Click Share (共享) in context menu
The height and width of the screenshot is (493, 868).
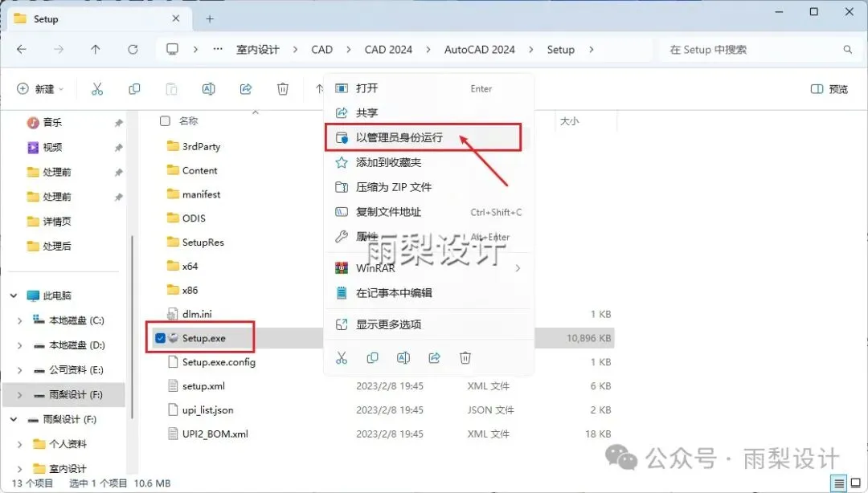coord(428,113)
